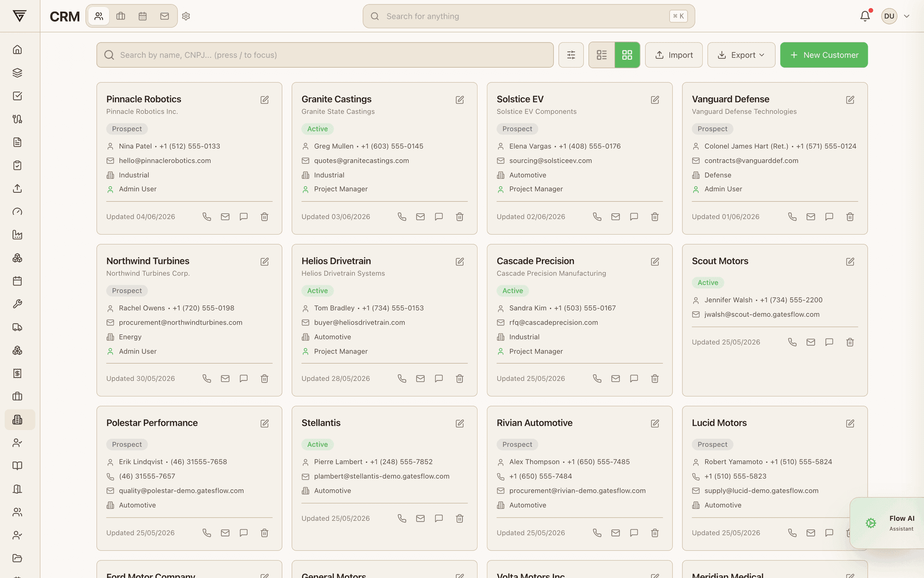Image resolution: width=924 pixels, height=578 pixels.
Task: Open CRM settings gear icon
Action: tap(186, 16)
